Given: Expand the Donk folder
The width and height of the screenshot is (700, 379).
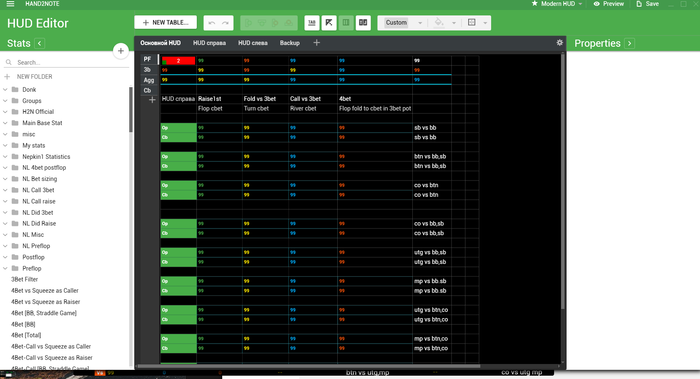Looking at the screenshot, I should (5, 90).
